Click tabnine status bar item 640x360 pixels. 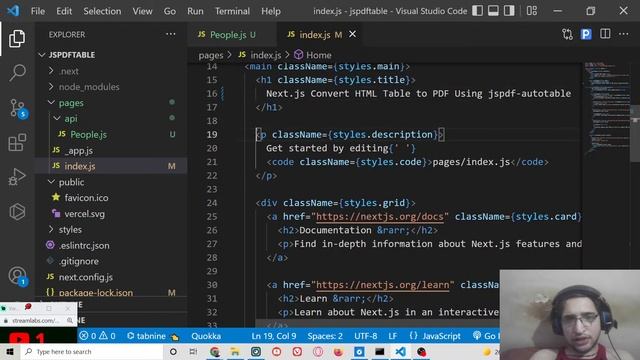point(153,336)
